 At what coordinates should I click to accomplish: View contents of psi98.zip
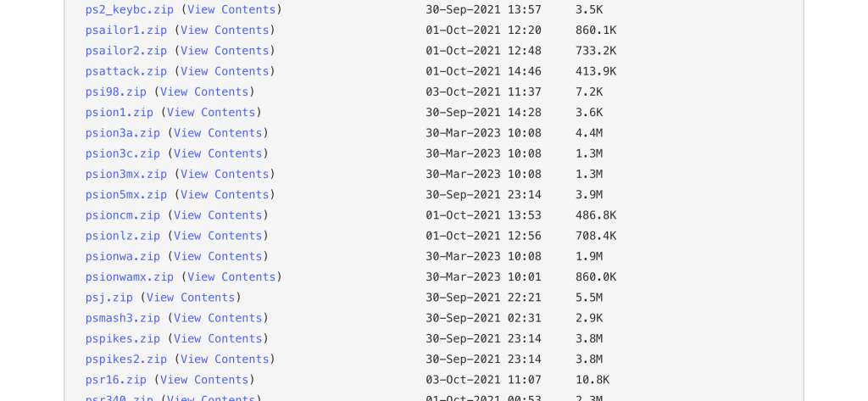pyautogui.click(x=204, y=92)
